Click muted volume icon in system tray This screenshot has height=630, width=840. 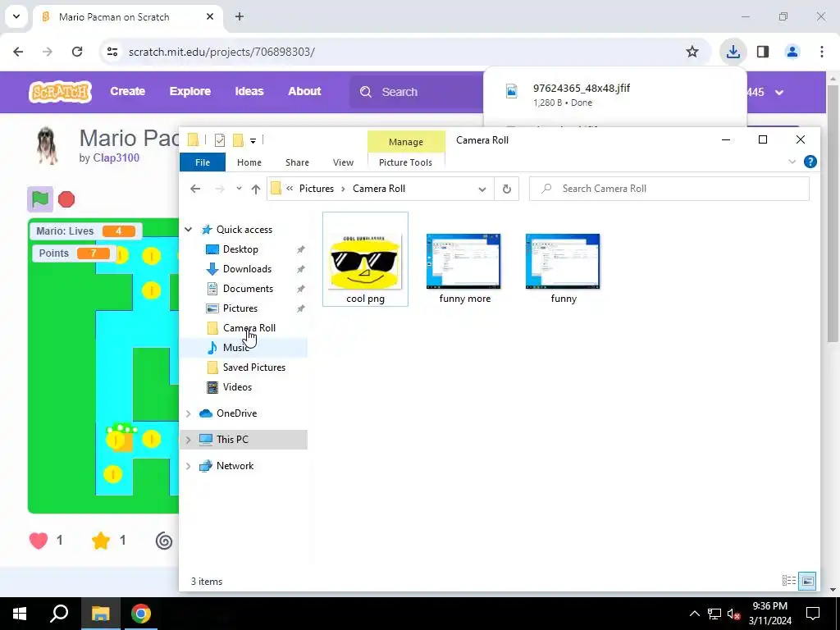click(734, 614)
